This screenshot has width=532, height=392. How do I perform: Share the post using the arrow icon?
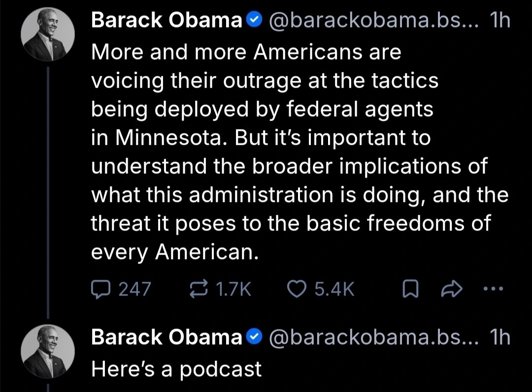(449, 290)
